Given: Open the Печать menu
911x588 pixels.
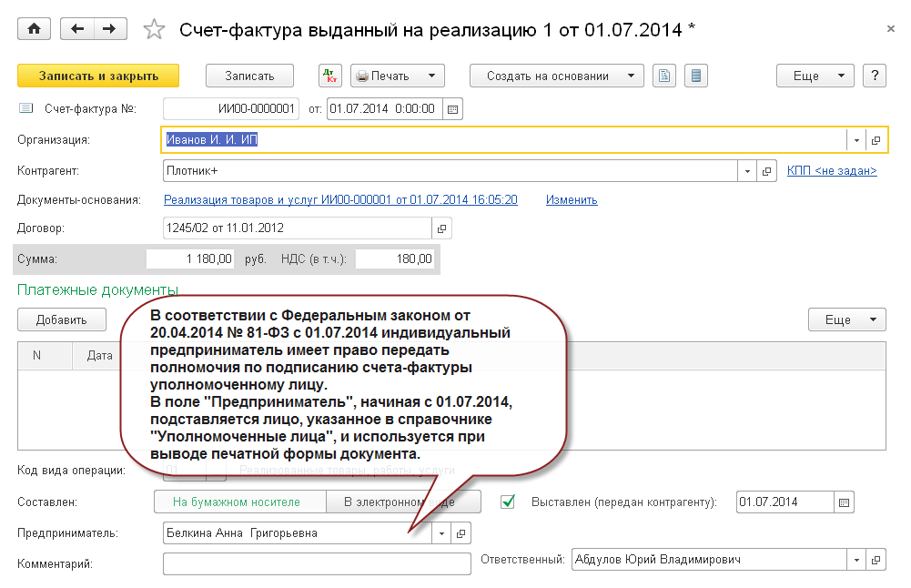Looking at the screenshot, I should (398, 76).
